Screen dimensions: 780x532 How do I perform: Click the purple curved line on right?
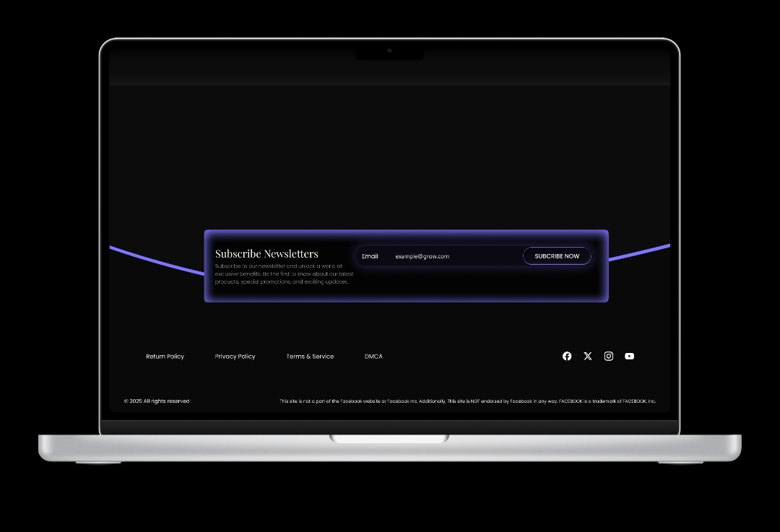point(640,253)
